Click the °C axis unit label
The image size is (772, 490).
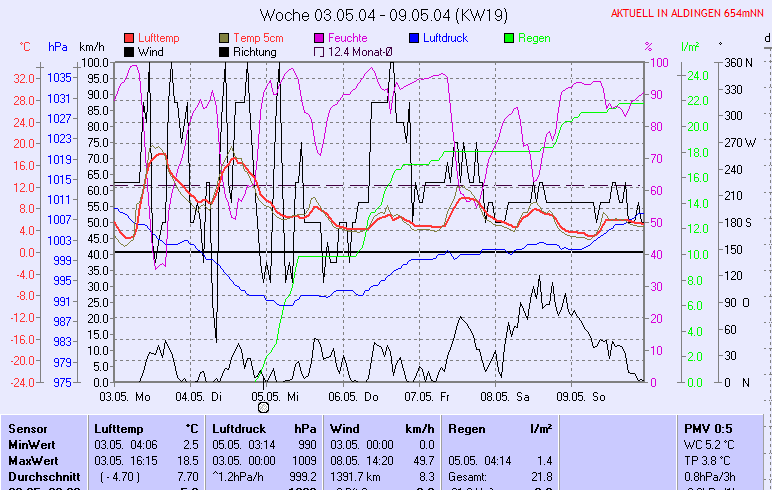(24, 47)
